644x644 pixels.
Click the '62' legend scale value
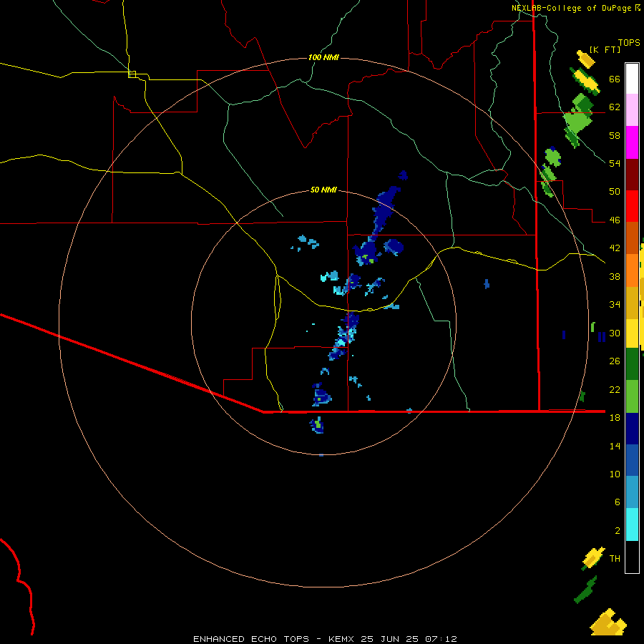tap(615, 107)
